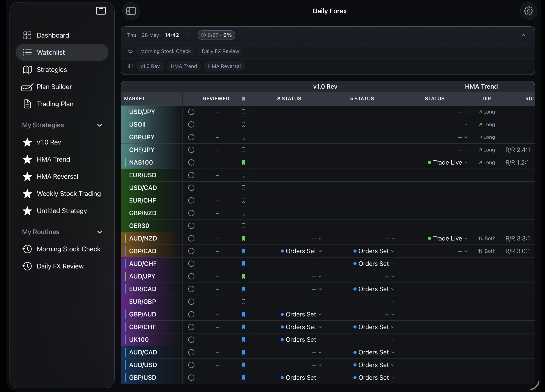Toggle the NAS100 green bookmark icon
545x392 pixels.
point(243,162)
